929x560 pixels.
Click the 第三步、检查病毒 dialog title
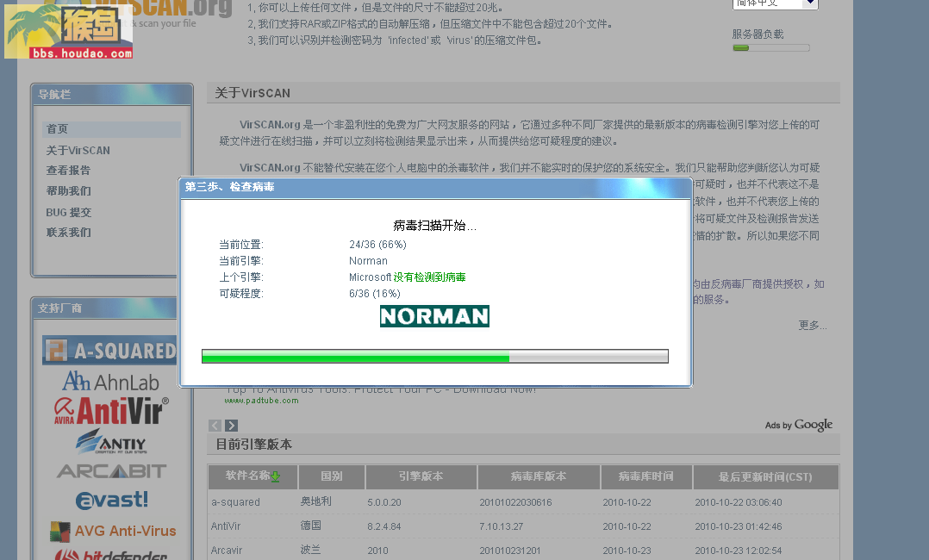[x=229, y=187]
